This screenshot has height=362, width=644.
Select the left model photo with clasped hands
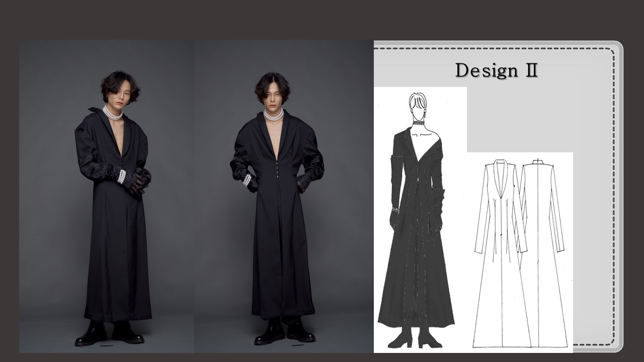coord(107,196)
